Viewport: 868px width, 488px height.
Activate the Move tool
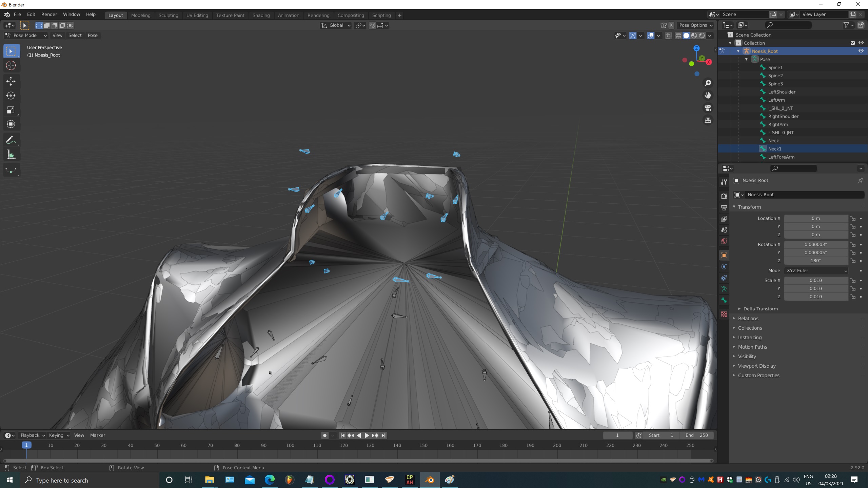click(x=11, y=81)
